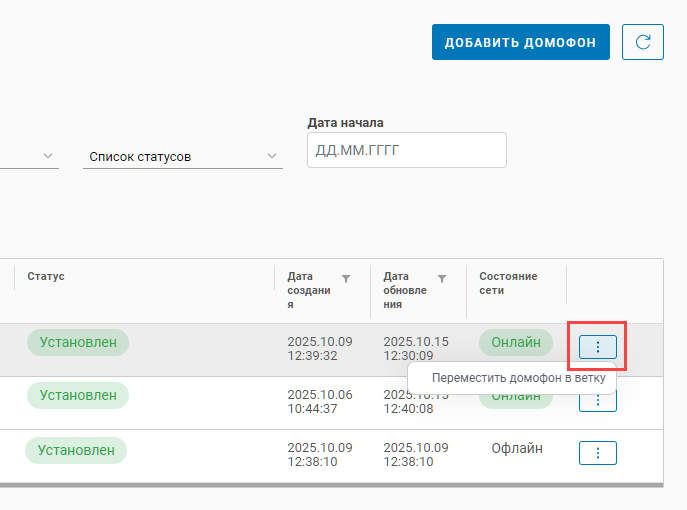Click filter icon on Дата обновления column
Screen dimensions: 687x510
[442, 279]
